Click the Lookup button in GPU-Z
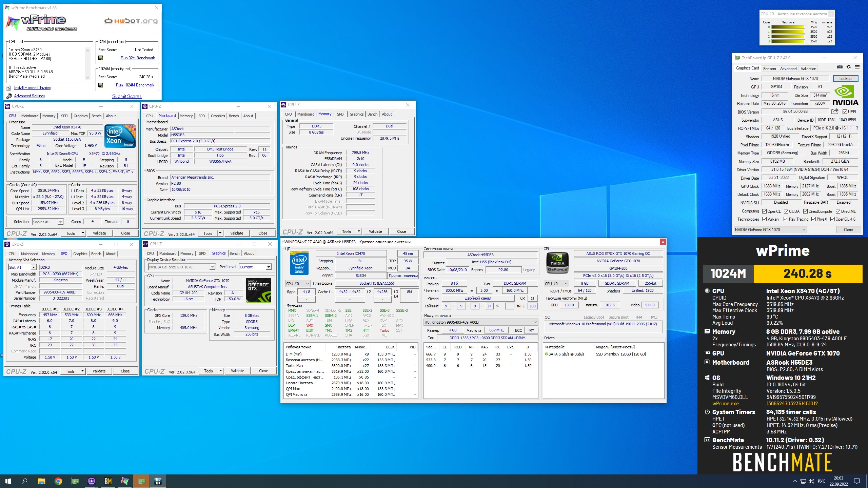Screen dimensions: 868x488 tap(845, 79)
